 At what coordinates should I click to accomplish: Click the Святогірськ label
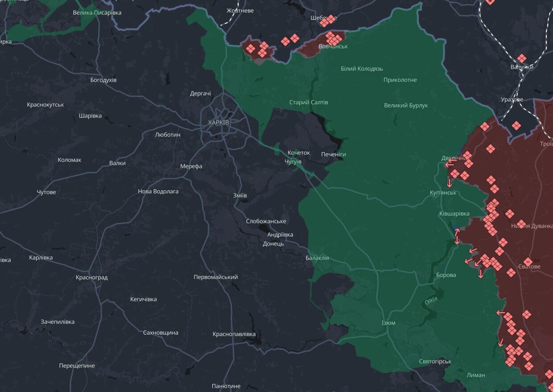point(435,361)
